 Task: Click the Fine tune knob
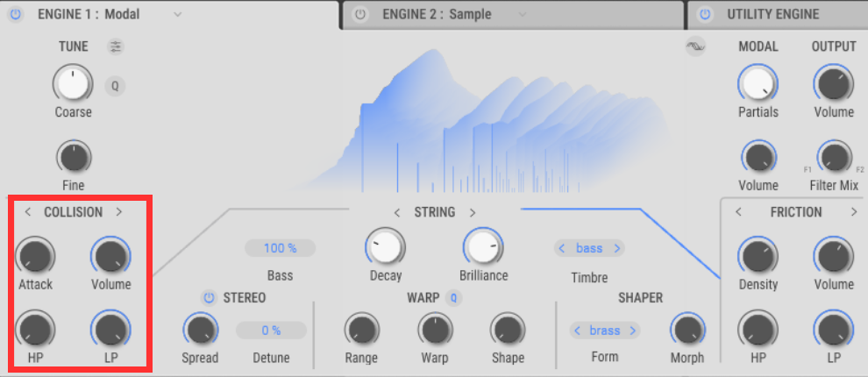[x=74, y=158]
